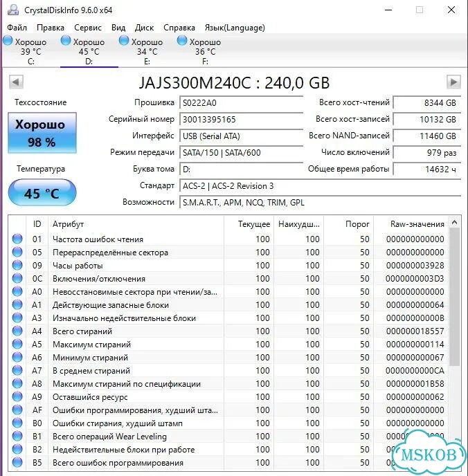Select the Часы работы attribute name
This screenshot has height=476, width=468.
pos(78,266)
